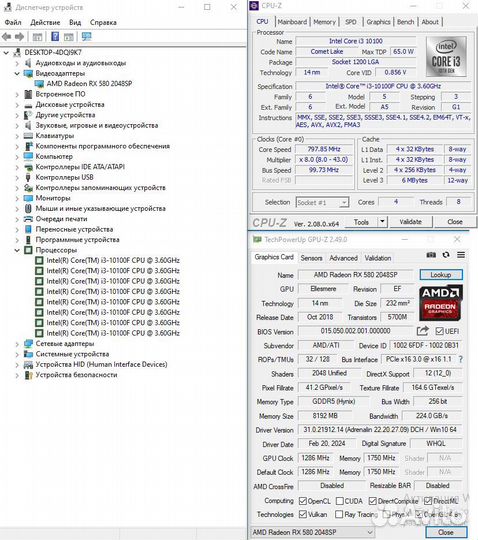The width and height of the screenshot is (478, 540).
Task: Open the Файл menu
Action: coord(13,22)
